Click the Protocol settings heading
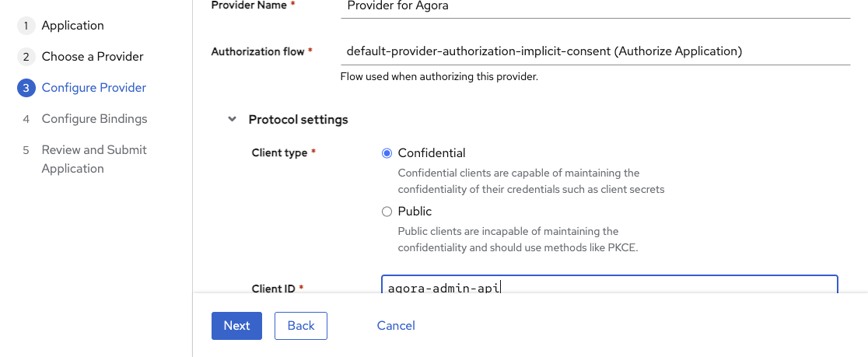This screenshot has height=357, width=868. click(x=298, y=120)
